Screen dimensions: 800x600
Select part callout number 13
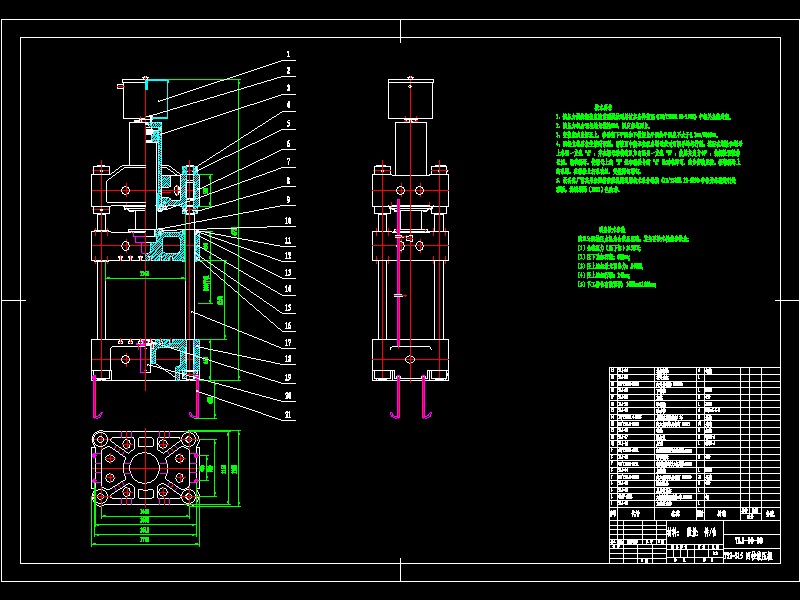pos(288,273)
